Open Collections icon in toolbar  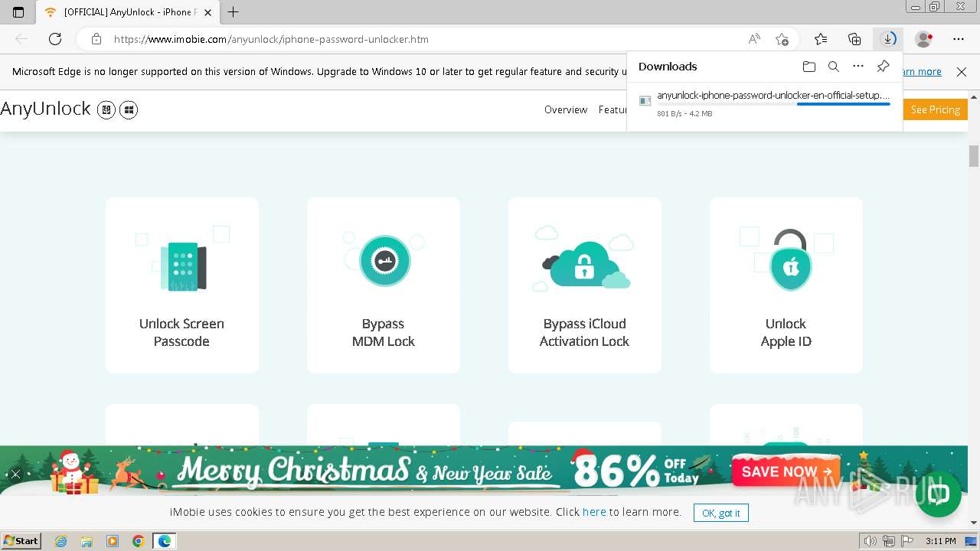[854, 39]
